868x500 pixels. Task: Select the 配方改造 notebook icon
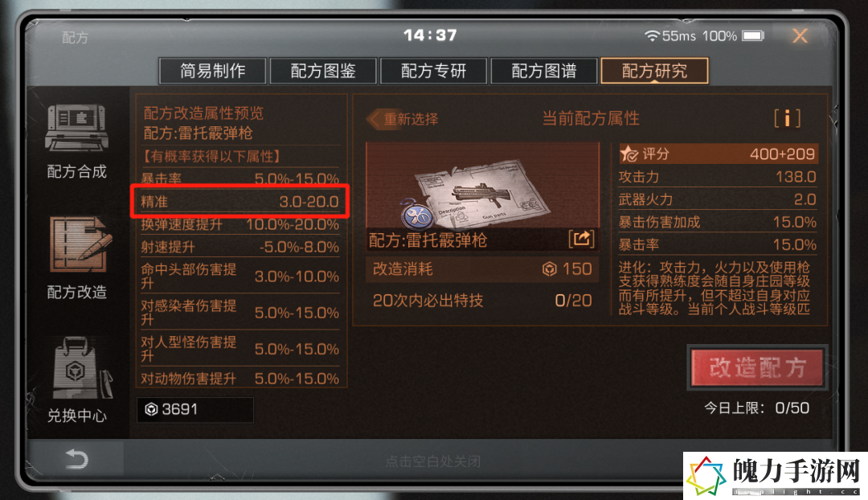(80, 244)
